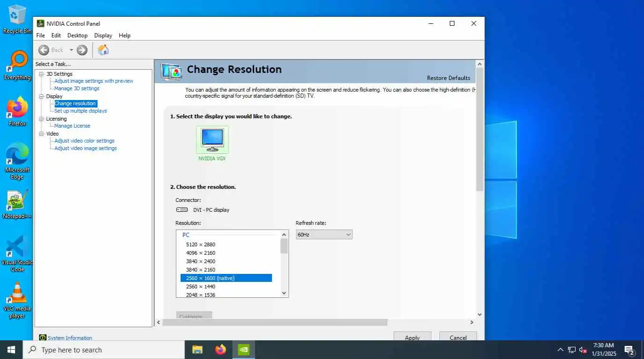Click horizontal scrollbar left arrow

[159, 323]
